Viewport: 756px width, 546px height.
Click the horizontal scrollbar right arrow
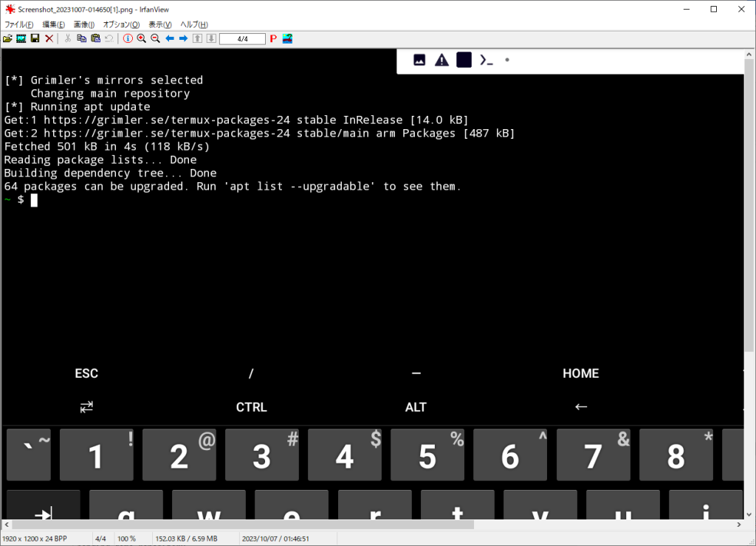click(x=739, y=525)
